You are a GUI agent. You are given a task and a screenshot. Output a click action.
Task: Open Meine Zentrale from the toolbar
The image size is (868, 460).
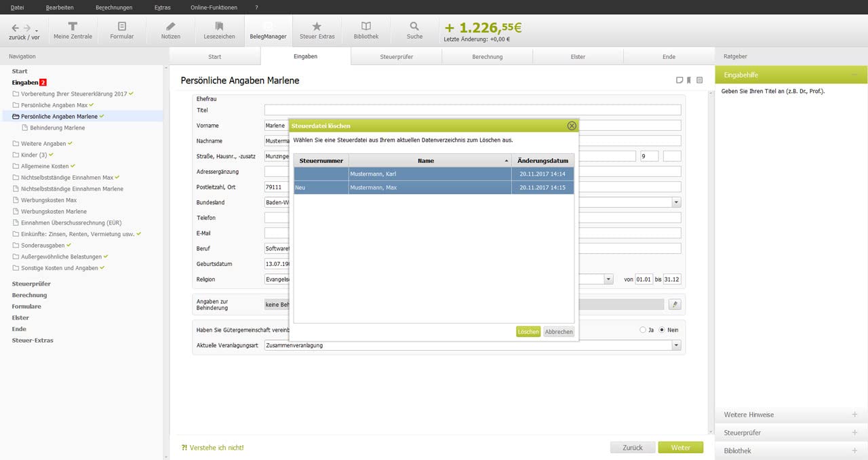pyautogui.click(x=74, y=30)
